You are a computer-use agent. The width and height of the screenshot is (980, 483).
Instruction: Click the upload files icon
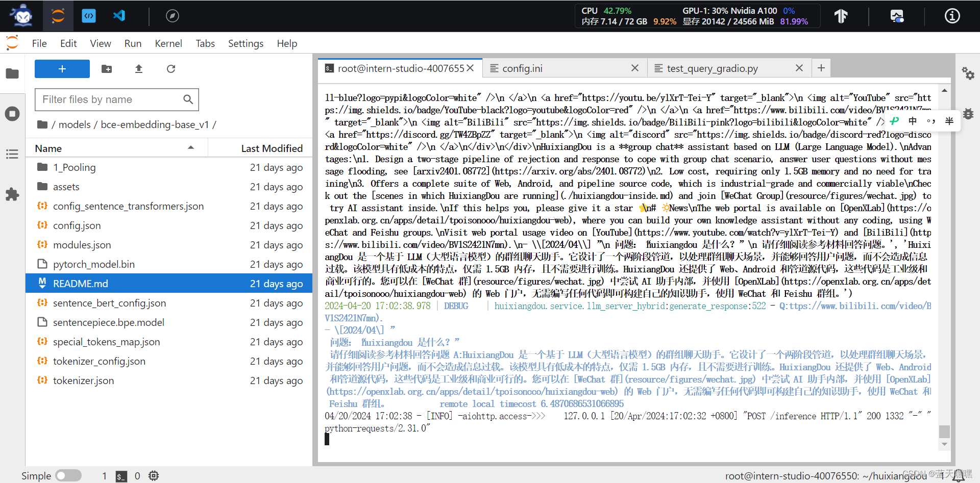(x=139, y=69)
